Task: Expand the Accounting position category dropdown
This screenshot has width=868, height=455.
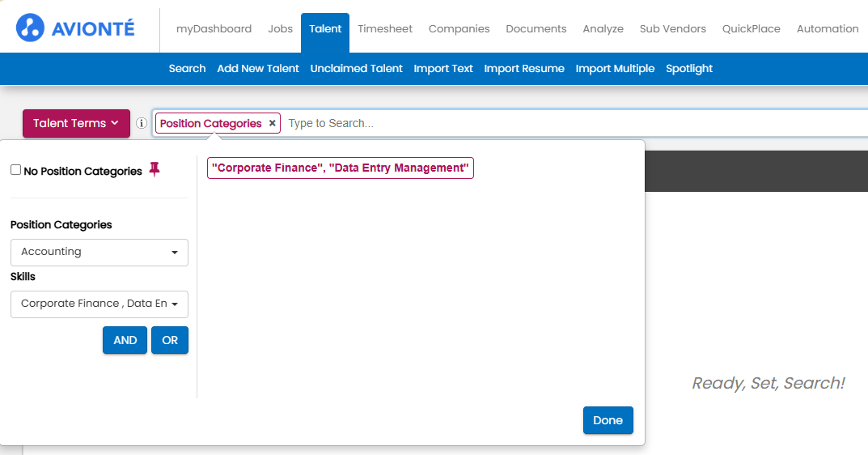Action: 100,252
